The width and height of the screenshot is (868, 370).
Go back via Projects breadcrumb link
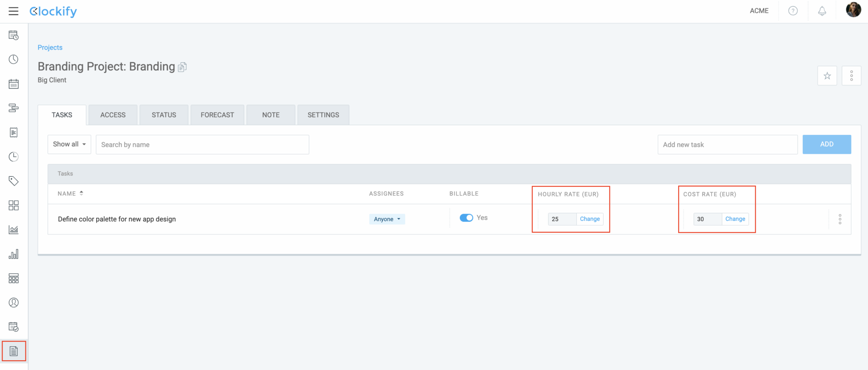[x=50, y=47]
